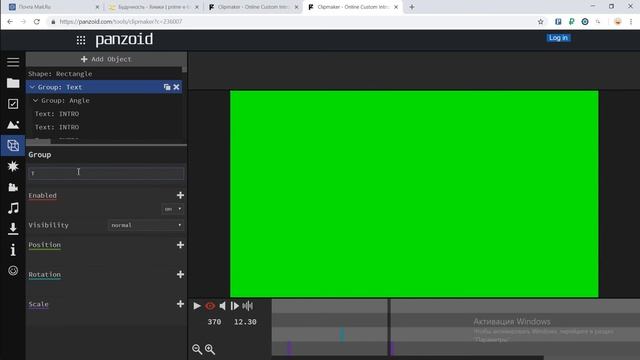The width and height of the screenshot is (640, 360).
Task: Select the 3D objects cube panel
Action: (x=13, y=145)
